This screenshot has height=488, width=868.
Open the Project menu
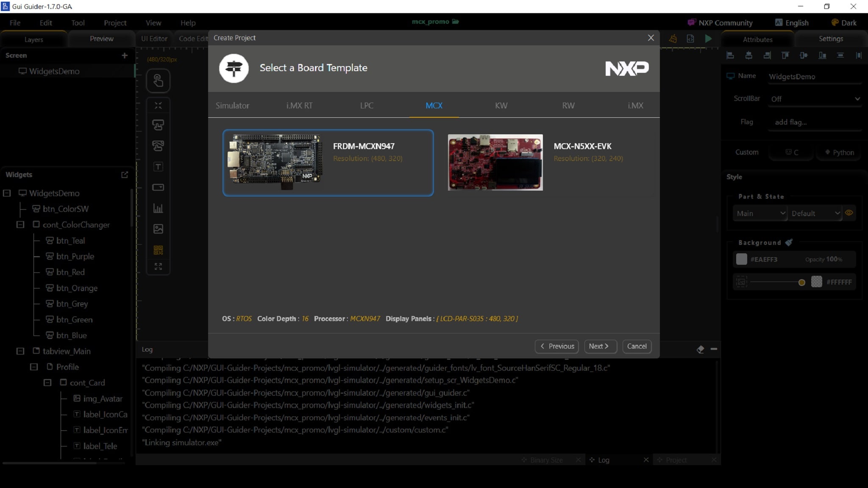tap(115, 23)
